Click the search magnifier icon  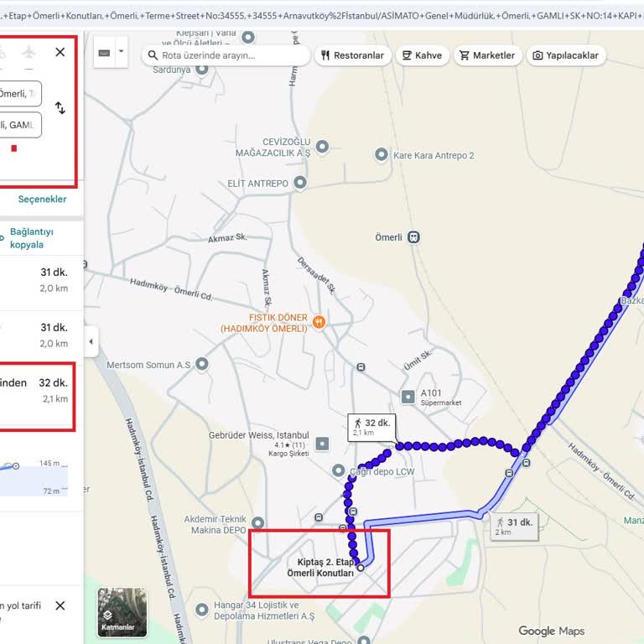pos(153,55)
